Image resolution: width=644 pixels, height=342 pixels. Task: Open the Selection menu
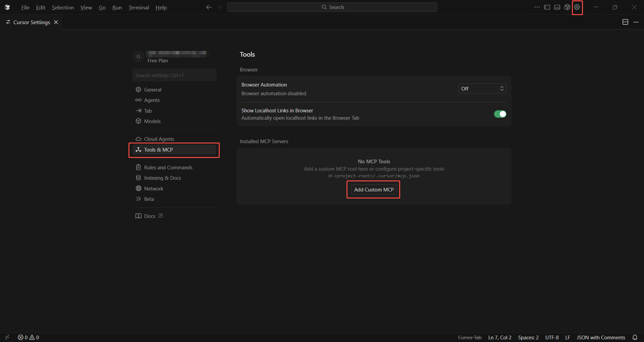tap(63, 7)
